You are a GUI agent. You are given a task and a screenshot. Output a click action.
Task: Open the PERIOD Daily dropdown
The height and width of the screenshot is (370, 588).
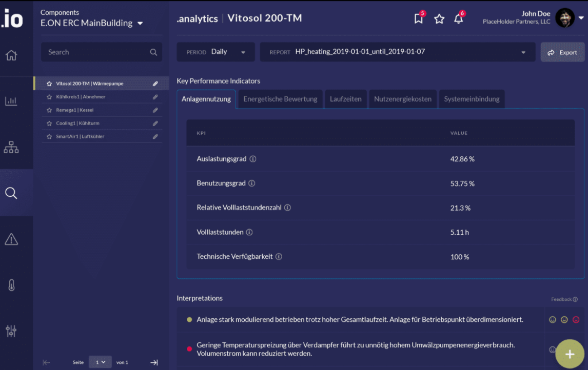pos(215,52)
